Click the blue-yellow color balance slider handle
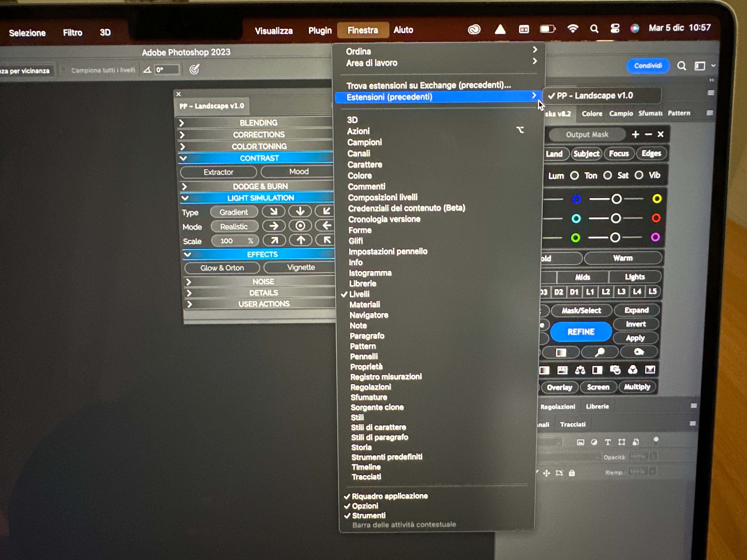 coord(617,199)
